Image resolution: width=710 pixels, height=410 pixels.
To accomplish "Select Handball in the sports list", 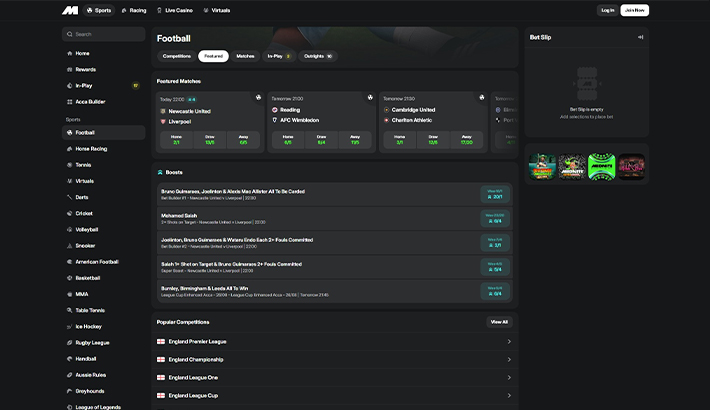I will click(104, 359).
